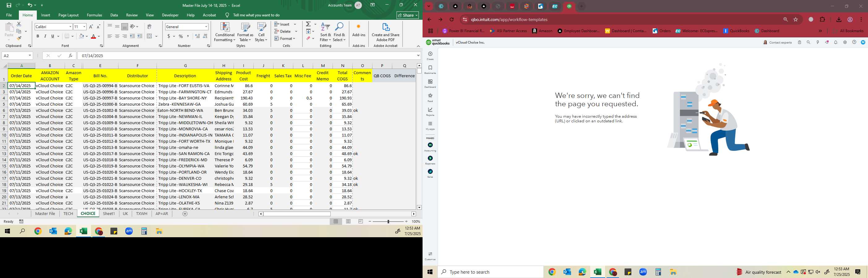Viewport: 868px width, 278px height.
Task: Click the Format button in Cells group
Action: pyautogui.click(x=285, y=39)
